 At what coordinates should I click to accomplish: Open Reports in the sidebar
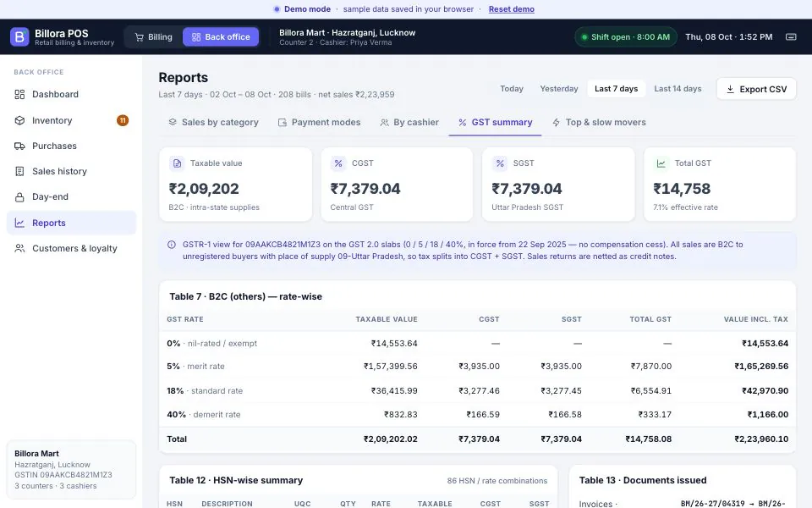[x=71, y=223]
